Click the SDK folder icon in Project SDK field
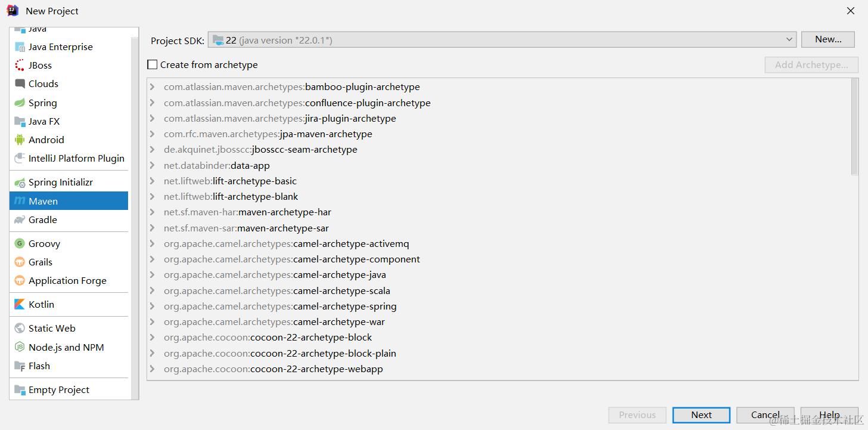This screenshot has width=868, height=430. click(x=218, y=40)
